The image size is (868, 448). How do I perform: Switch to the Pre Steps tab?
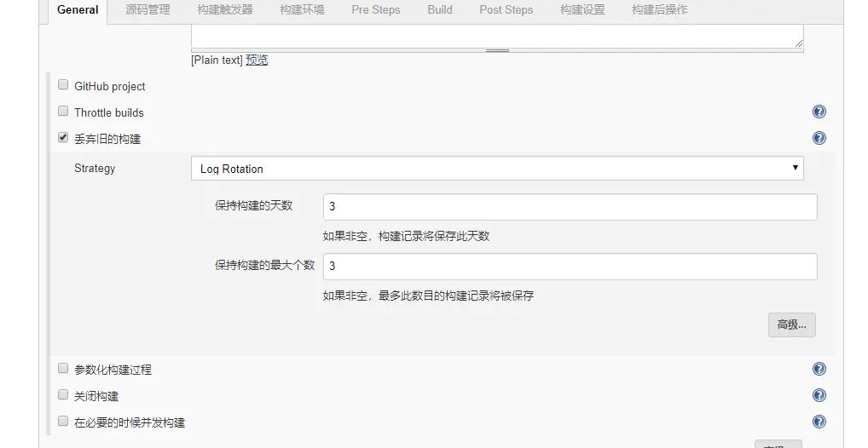tap(376, 10)
